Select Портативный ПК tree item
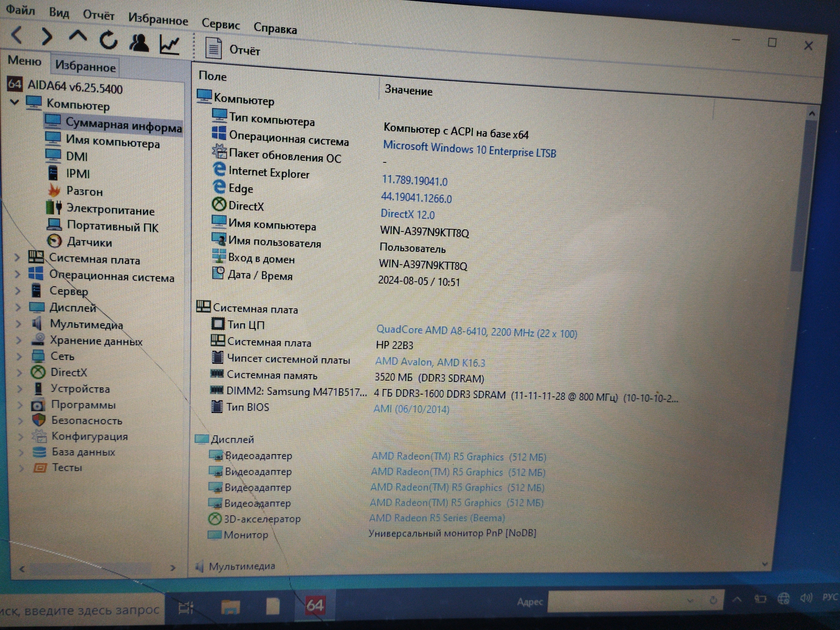 (x=112, y=226)
